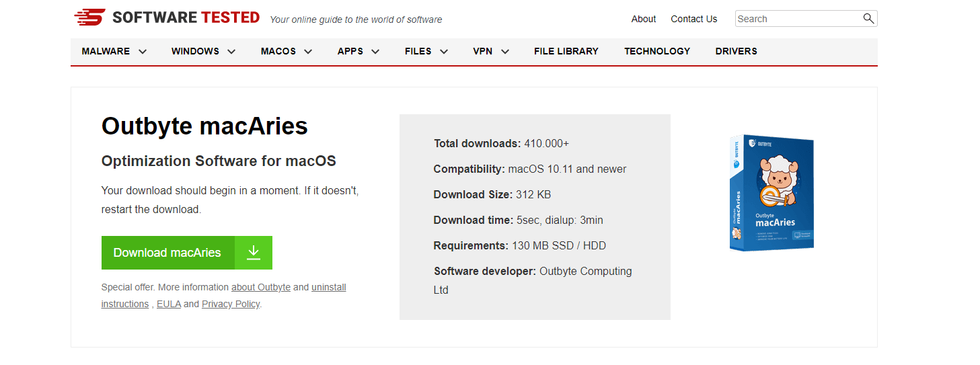Open the MALWARE menu item
Viewport: 980px width, 365px height.
tap(106, 51)
